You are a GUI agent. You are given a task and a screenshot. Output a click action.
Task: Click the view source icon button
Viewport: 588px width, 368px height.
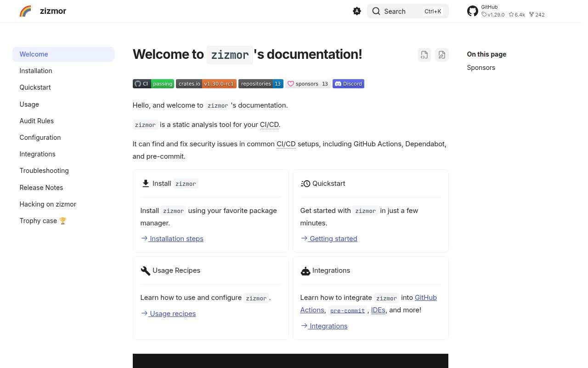(x=424, y=55)
